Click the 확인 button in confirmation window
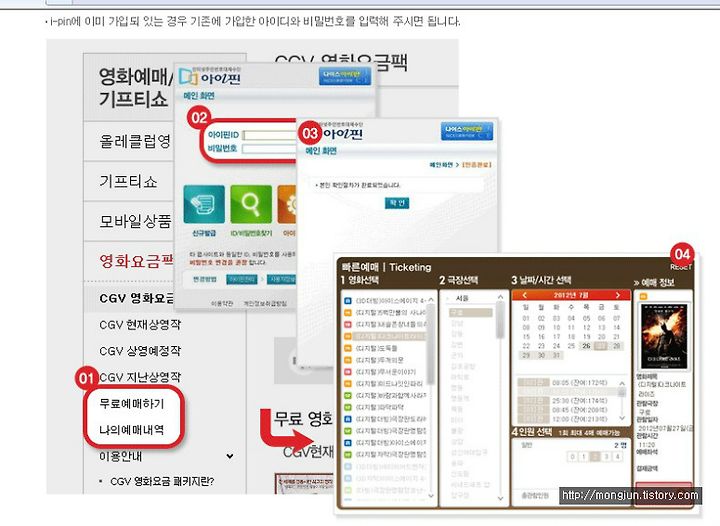720x526 pixels. (x=397, y=203)
